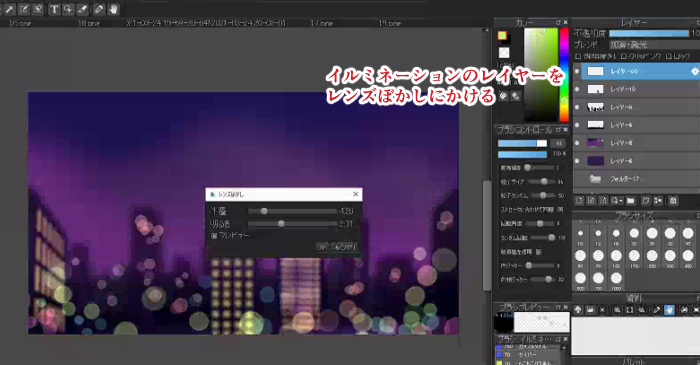
Task: Adjust the 粒子サイズ slider
Action: coord(541,182)
